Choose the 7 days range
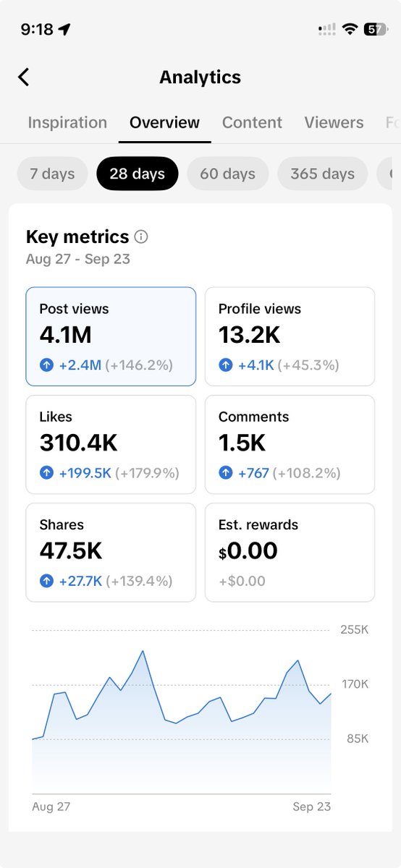The image size is (401, 868). tap(52, 174)
